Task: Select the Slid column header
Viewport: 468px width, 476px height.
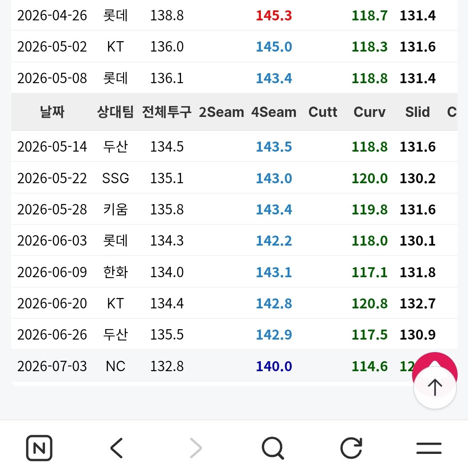Action: 418,112
